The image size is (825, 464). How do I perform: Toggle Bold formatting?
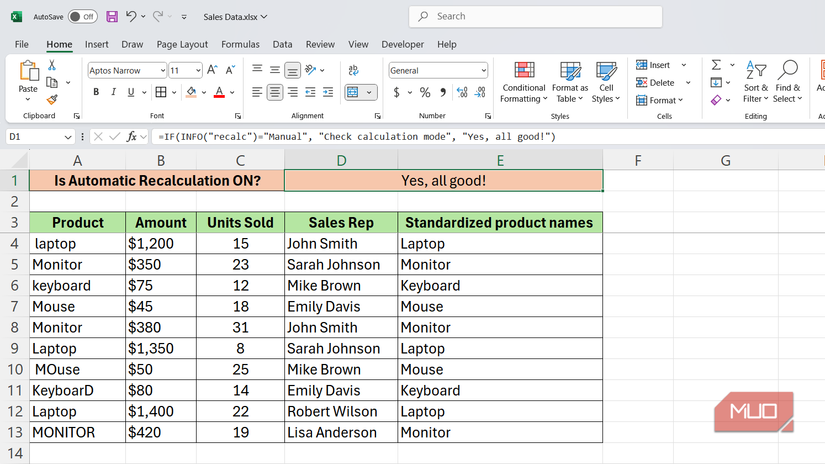(x=96, y=92)
